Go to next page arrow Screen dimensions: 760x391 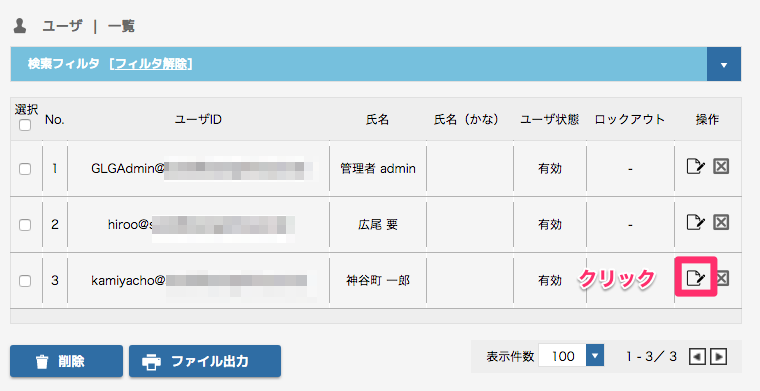pos(718,357)
